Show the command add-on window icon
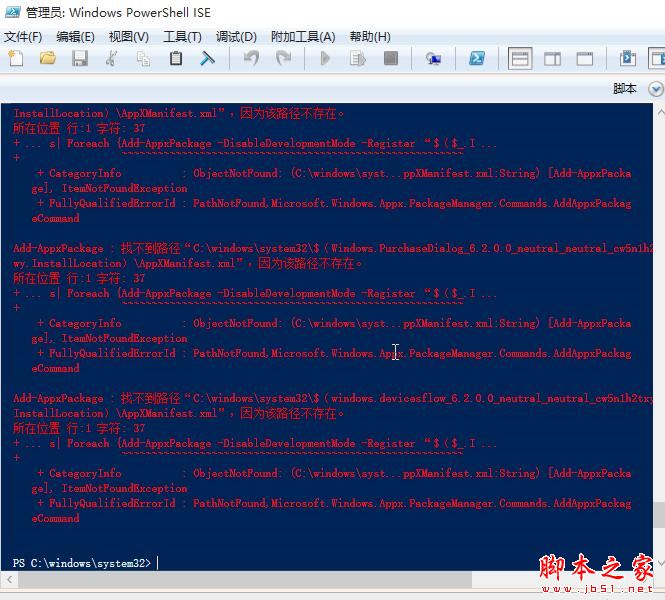Image resolution: width=665 pixels, height=600 pixels. [x=627, y=58]
